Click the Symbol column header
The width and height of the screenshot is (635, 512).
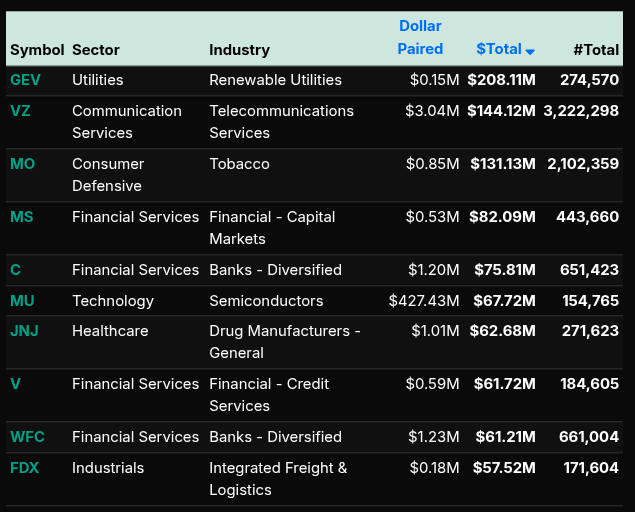[x=37, y=49]
